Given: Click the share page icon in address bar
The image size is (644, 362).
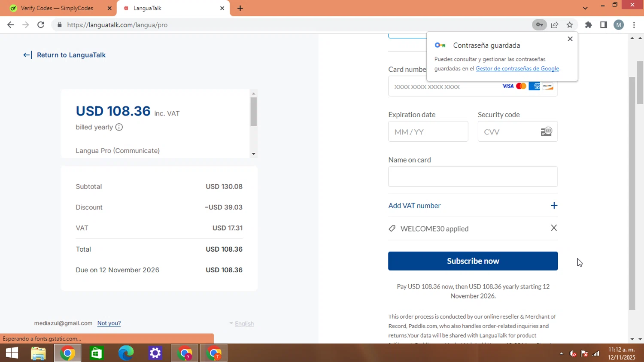Looking at the screenshot, I should (555, 25).
